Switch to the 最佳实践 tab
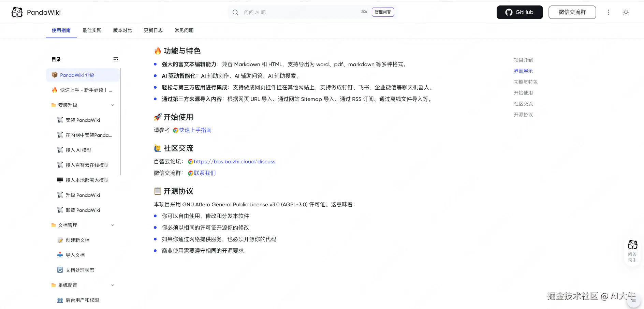This screenshot has height=309, width=644. [x=92, y=30]
